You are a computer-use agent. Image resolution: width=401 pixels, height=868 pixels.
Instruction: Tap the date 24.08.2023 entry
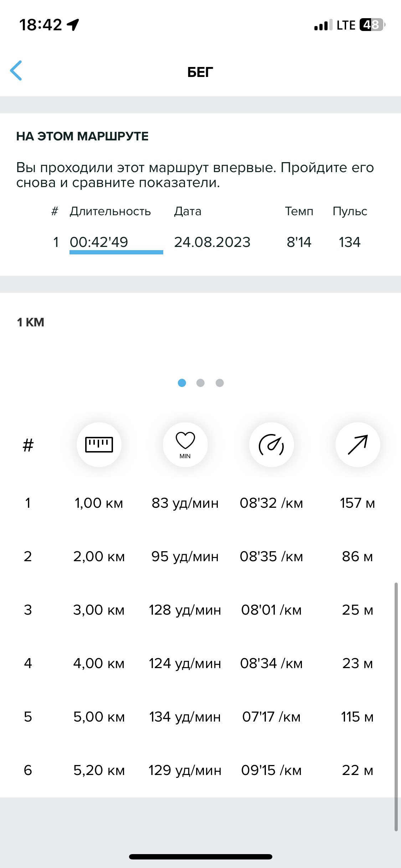pyautogui.click(x=212, y=242)
